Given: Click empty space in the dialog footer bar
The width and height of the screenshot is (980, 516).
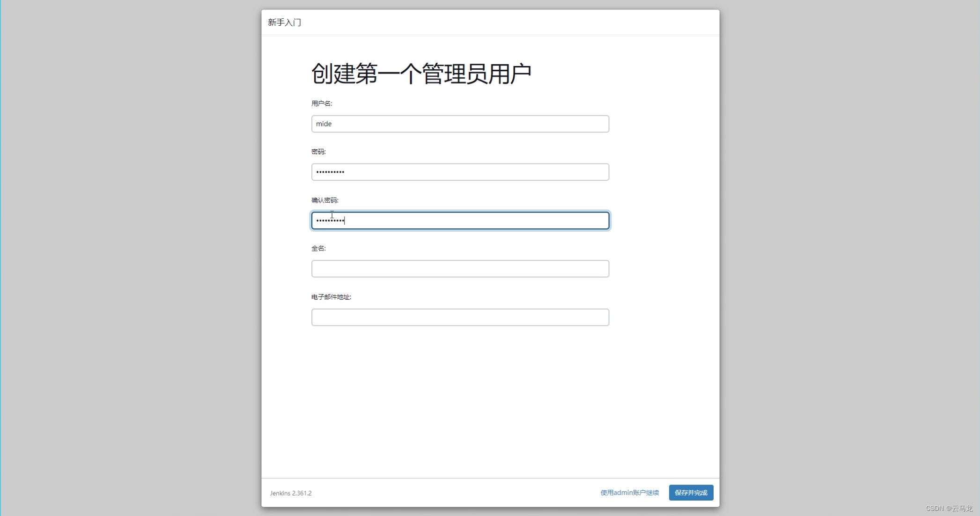Looking at the screenshot, I should pyautogui.click(x=449, y=493).
